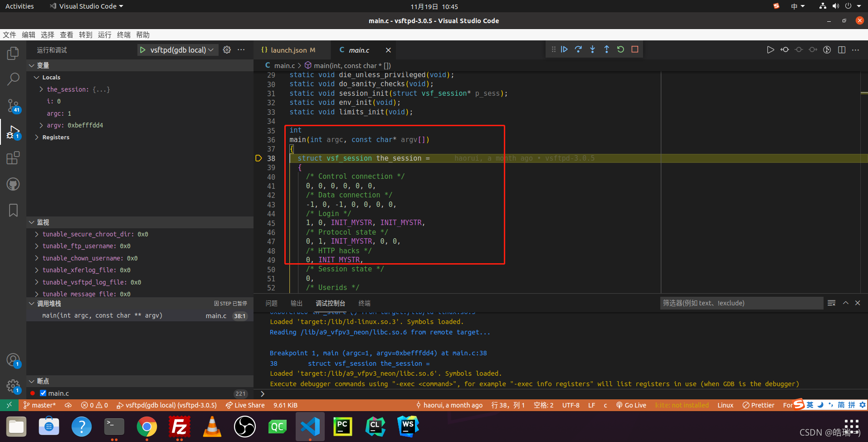The width and height of the screenshot is (868, 442).
Task: Click Live Share in status bar
Action: [245, 405]
